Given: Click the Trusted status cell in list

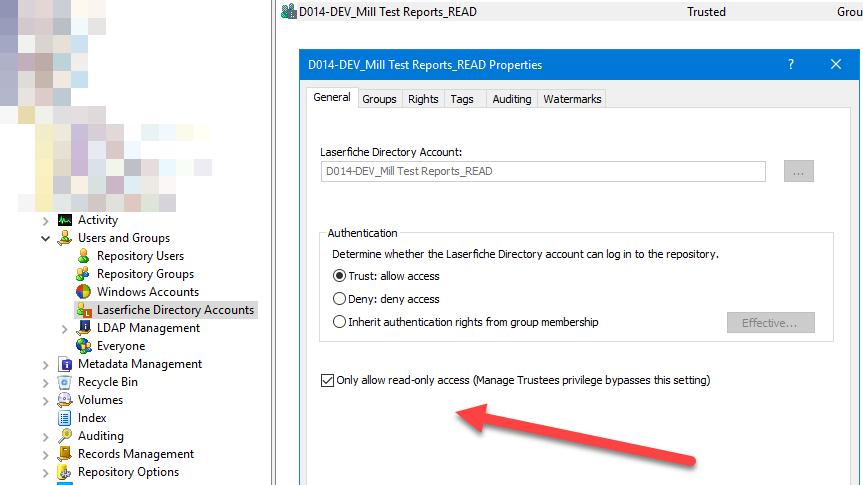Looking at the screenshot, I should coord(706,12).
